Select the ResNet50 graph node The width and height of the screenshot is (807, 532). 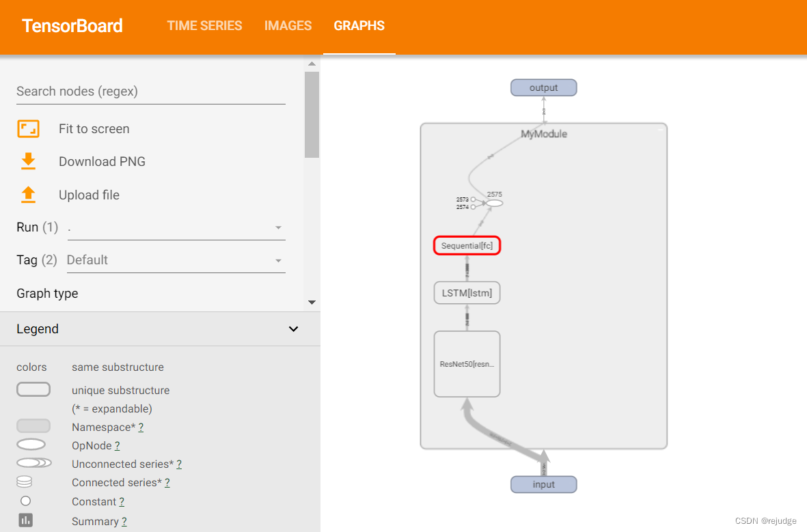(467, 364)
